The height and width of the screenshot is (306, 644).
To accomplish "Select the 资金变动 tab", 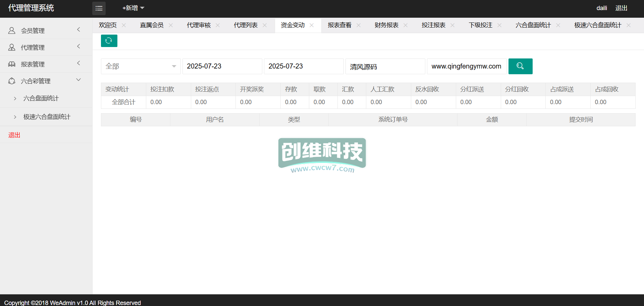I will pyautogui.click(x=292, y=25).
